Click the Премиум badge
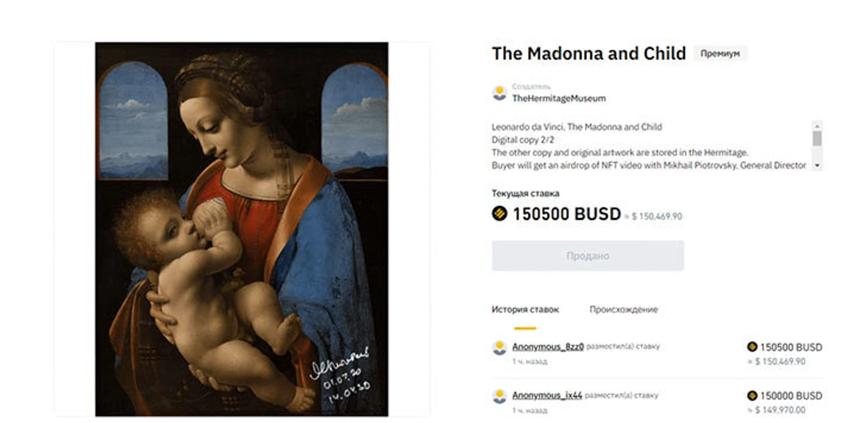The width and height of the screenshot is (868, 423). [720, 53]
